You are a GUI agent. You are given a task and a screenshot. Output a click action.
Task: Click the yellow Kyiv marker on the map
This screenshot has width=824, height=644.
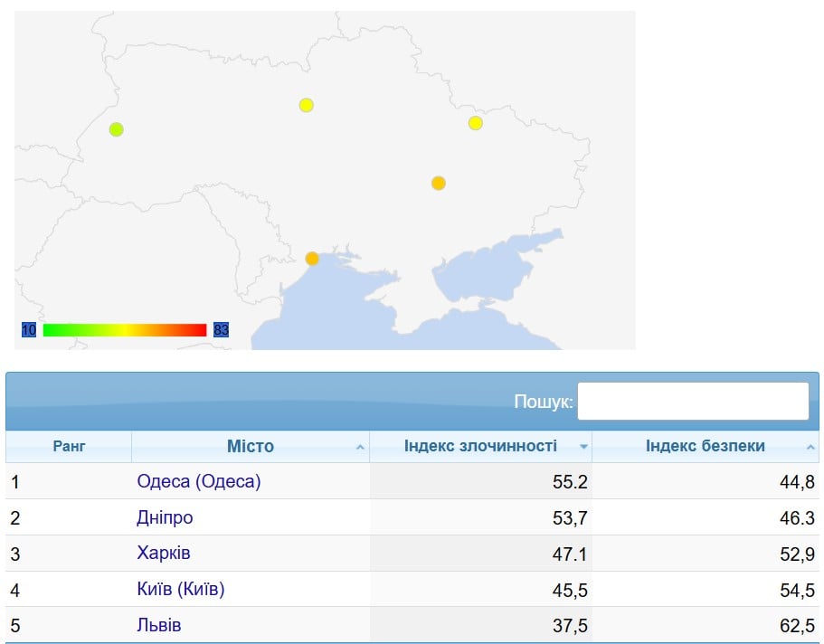coord(306,105)
